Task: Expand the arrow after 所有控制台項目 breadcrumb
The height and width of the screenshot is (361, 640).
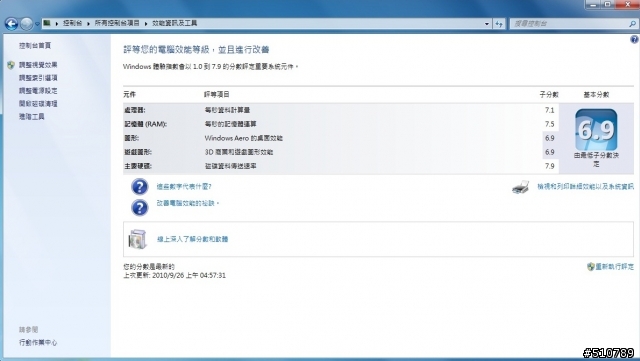Action: (x=146, y=24)
